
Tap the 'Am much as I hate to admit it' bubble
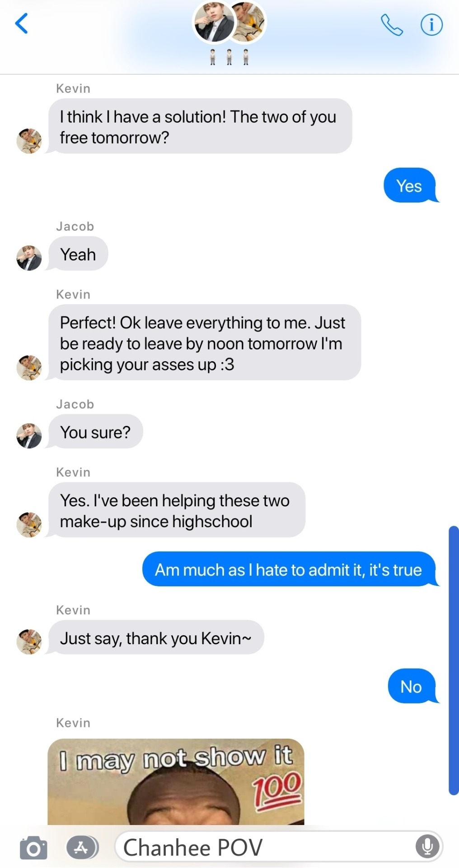tap(290, 569)
